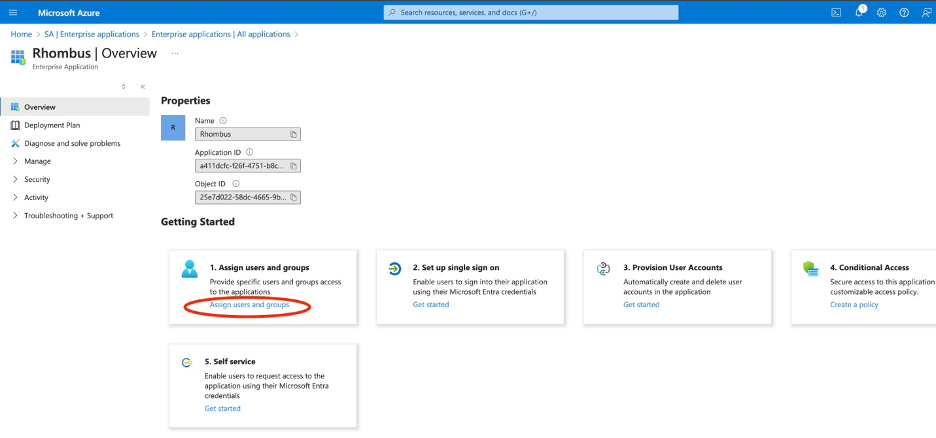Go to Home breadcrumb
The image size is (936, 438).
[x=21, y=35]
